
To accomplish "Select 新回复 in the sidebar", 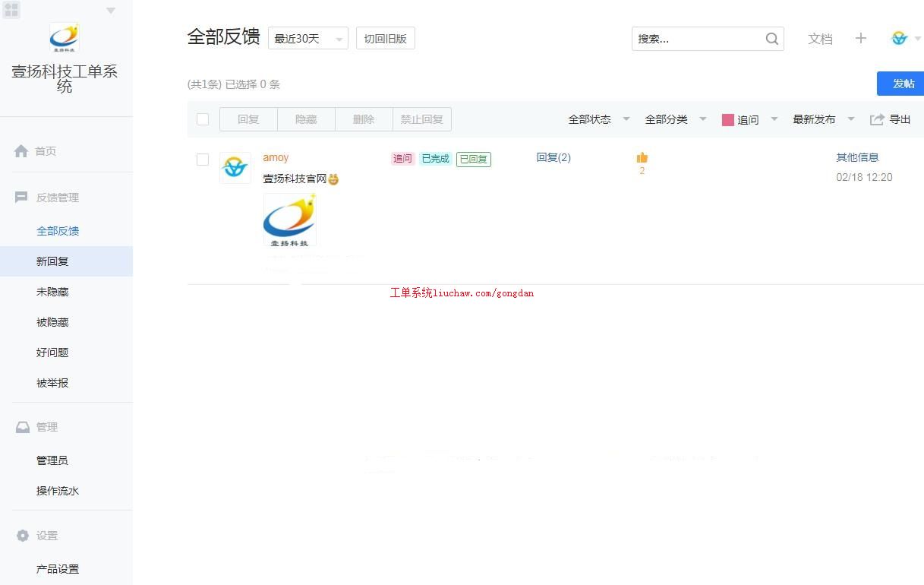I will tap(52, 261).
